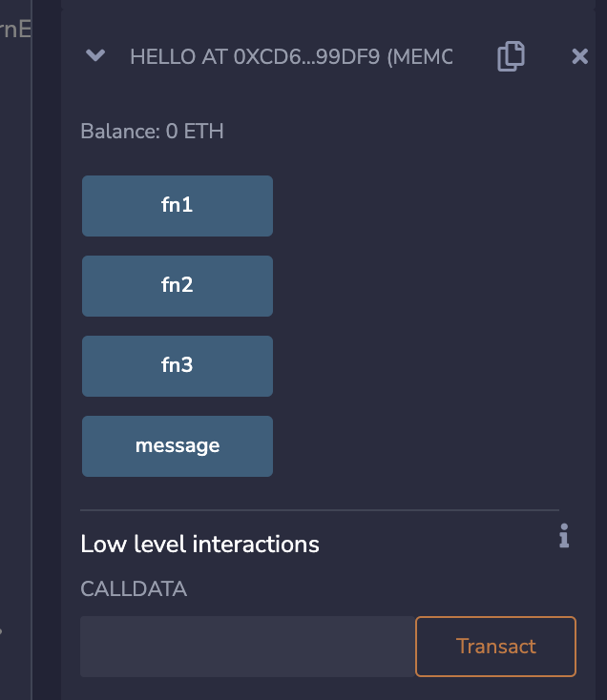Screen dimensions: 607x700
Task: Send the low level transaction
Action: point(495,647)
